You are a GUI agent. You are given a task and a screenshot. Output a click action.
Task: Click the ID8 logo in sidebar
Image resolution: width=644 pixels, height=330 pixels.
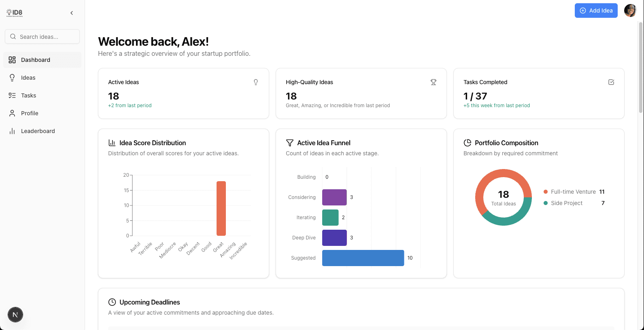pyautogui.click(x=15, y=13)
